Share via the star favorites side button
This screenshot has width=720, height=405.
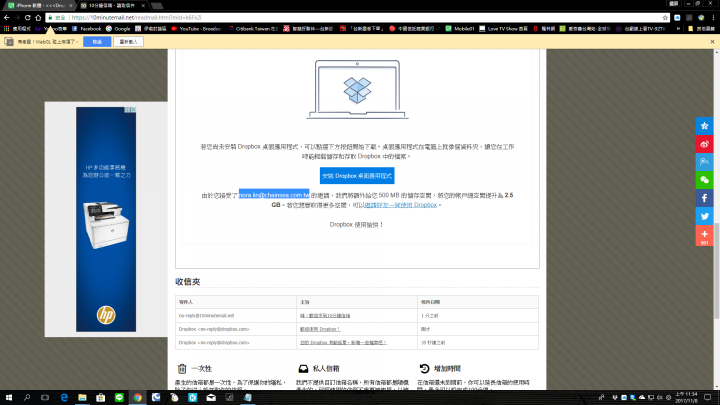[x=704, y=126]
